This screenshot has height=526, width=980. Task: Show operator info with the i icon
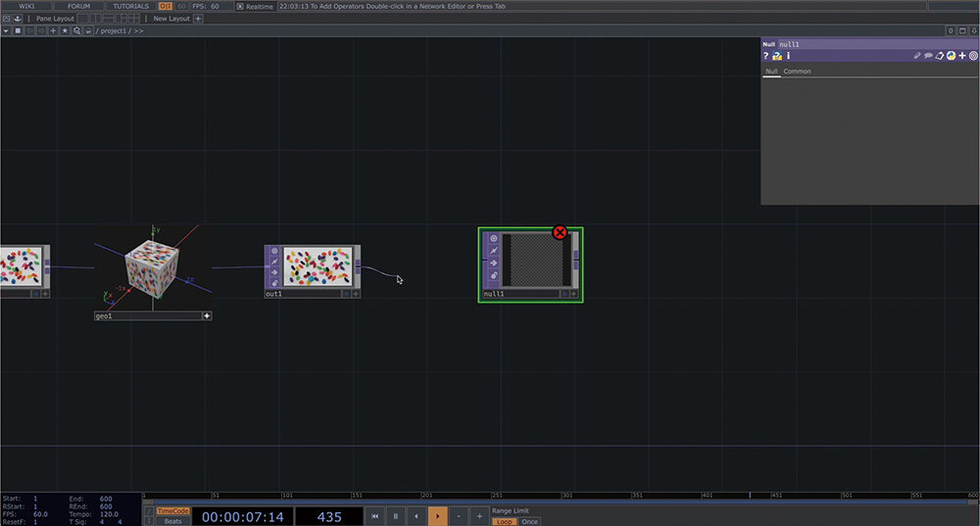pyautogui.click(x=788, y=57)
